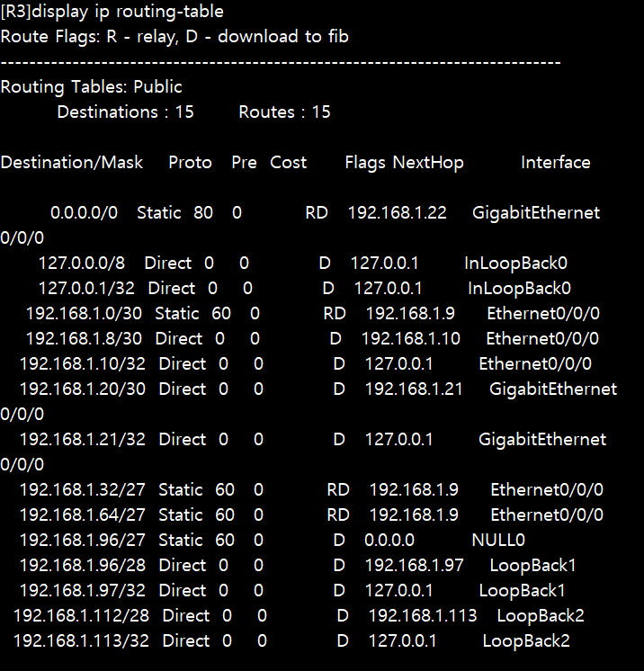644x671 pixels.
Task: Click the "Interface" column header
Action: 556,163
